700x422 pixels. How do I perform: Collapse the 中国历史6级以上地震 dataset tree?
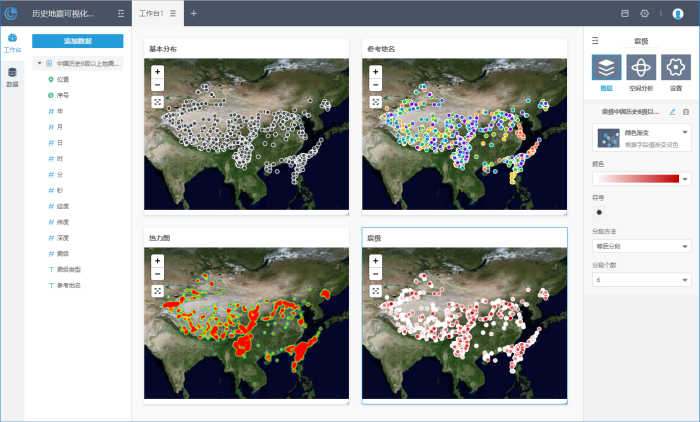click(38, 62)
